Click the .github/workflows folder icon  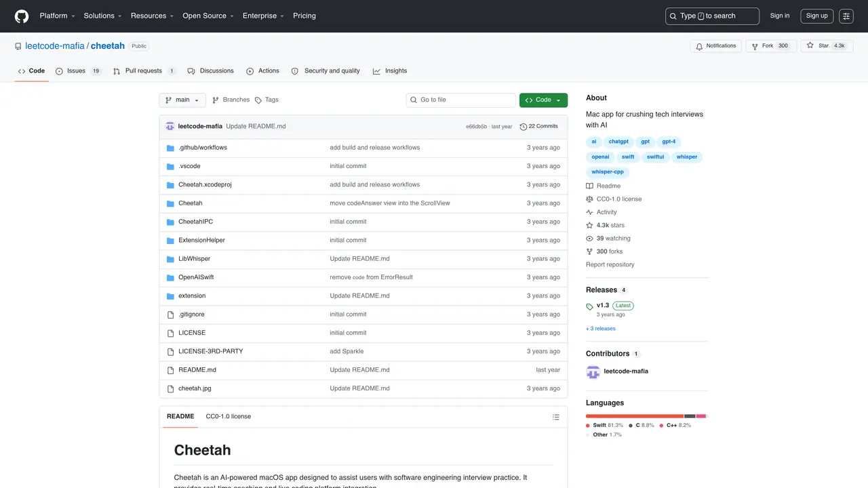click(171, 148)
